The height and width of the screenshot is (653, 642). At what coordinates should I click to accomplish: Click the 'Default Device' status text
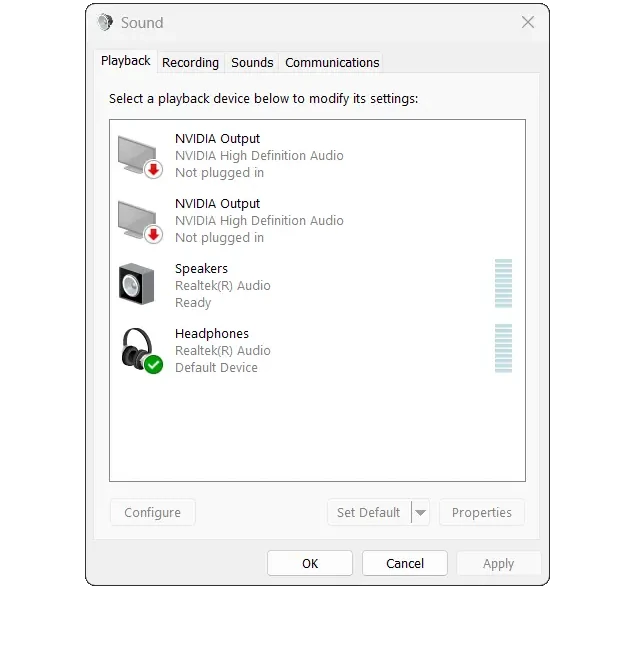point(216,368)
